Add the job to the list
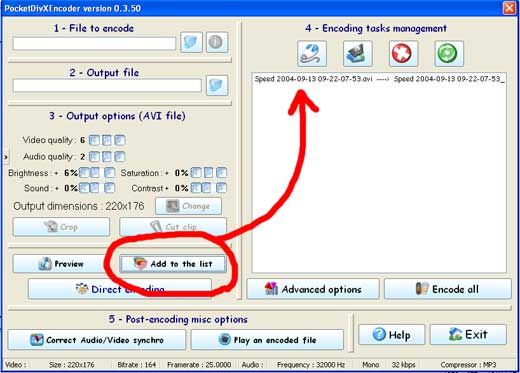 pyautogui.click(x=173, y=264)
